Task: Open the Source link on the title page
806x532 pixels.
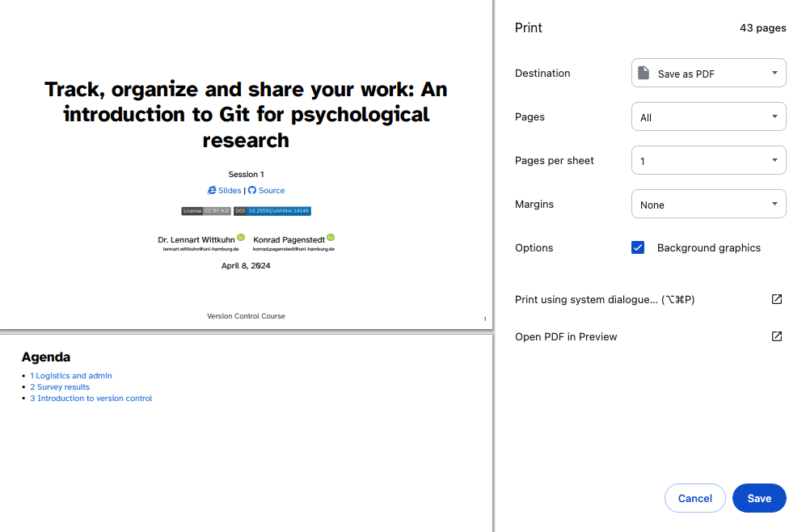Action: tap(272, 190)
